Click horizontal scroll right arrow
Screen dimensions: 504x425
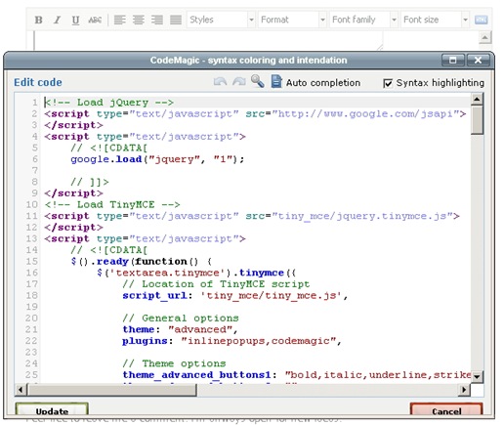tap(464, 389)
